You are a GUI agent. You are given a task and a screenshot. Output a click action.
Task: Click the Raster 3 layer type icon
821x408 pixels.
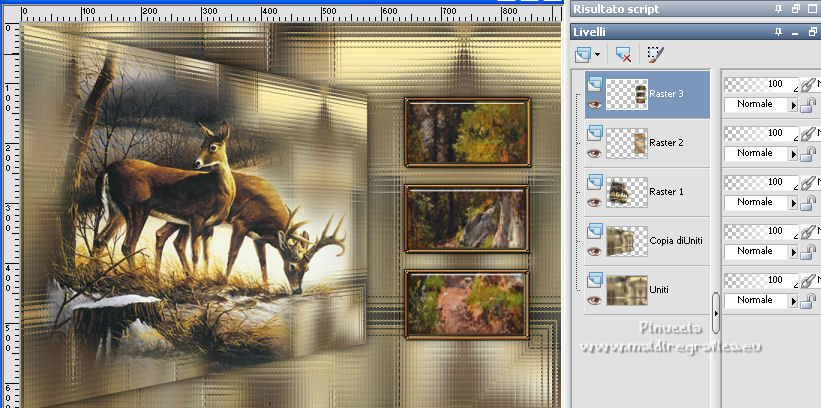[x=594, y=84]
